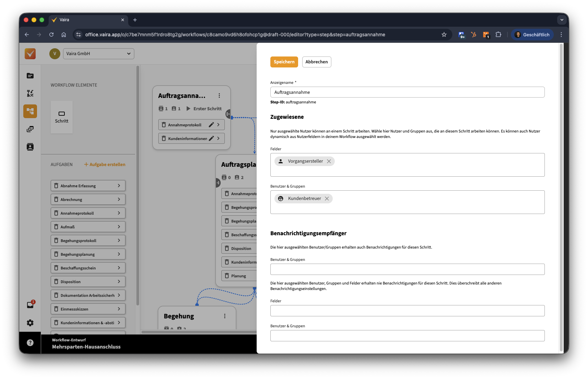588x379 pixels.
Task: Delete Kundeninformationen task via trash icon
Action: pyautogui.click(x=164, y=138)
